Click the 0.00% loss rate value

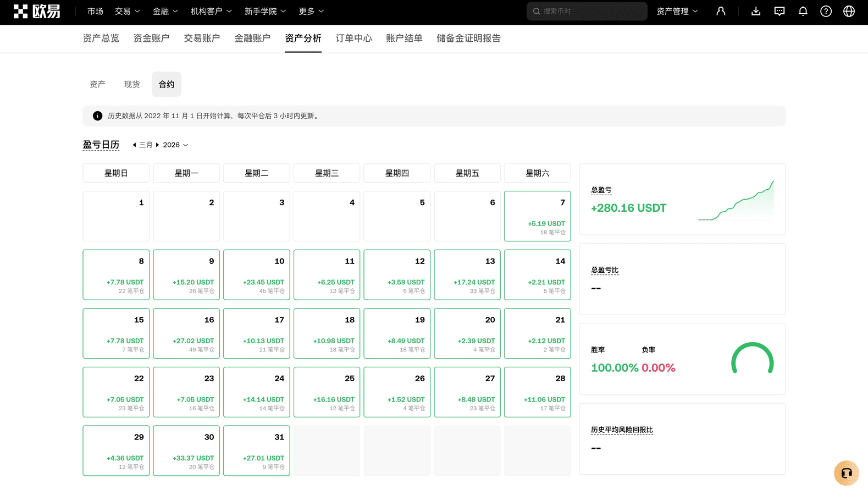(659, 368)
